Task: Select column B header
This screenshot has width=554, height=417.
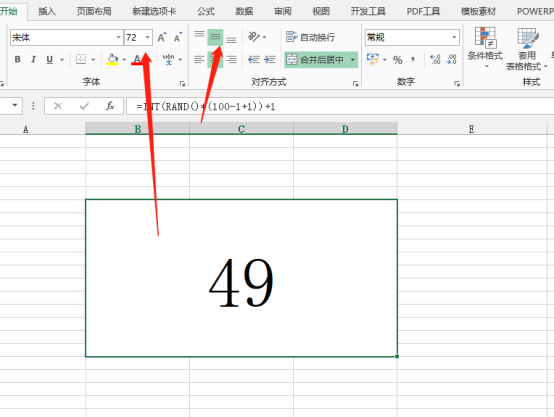Action: pyautogui.click(x=137, y=129)
